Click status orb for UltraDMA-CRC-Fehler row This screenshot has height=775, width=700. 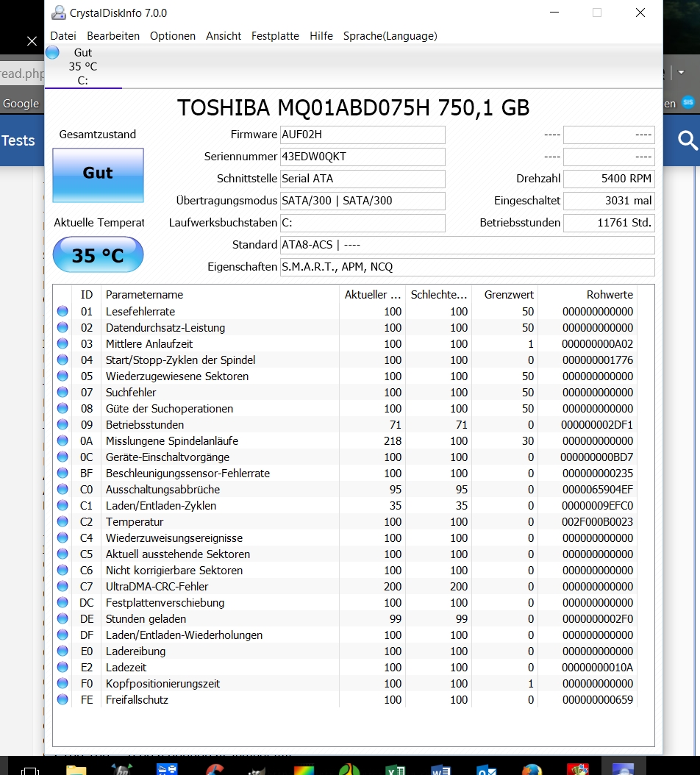pyautogui.click(x=63, y=586)
